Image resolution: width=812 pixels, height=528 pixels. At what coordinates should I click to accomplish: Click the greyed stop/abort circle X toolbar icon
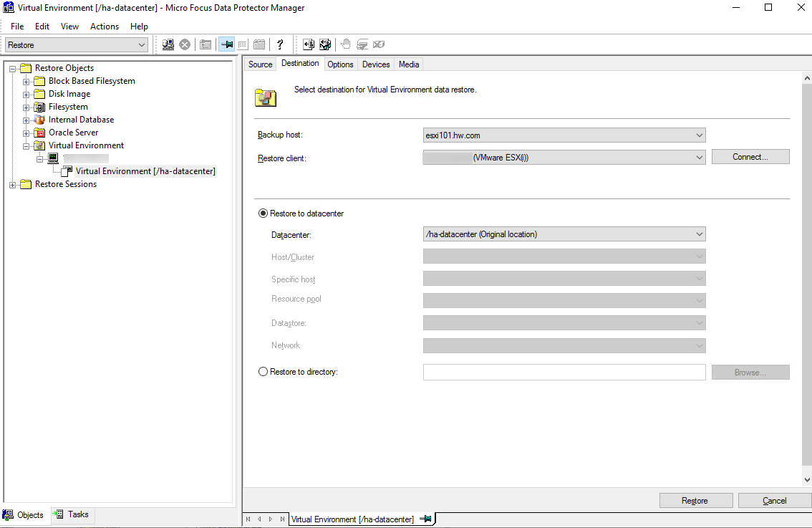pyautogui.click(x=185, y=44)
